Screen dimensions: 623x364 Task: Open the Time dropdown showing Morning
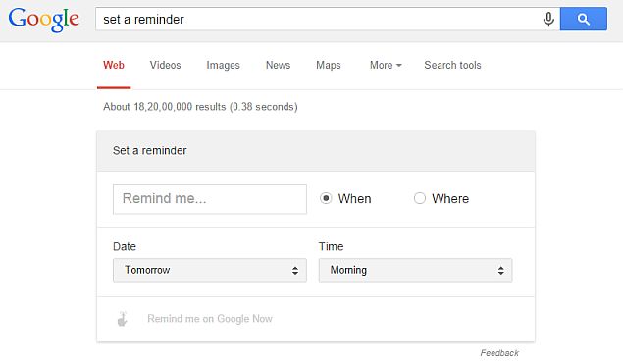[x=416, y=270]
